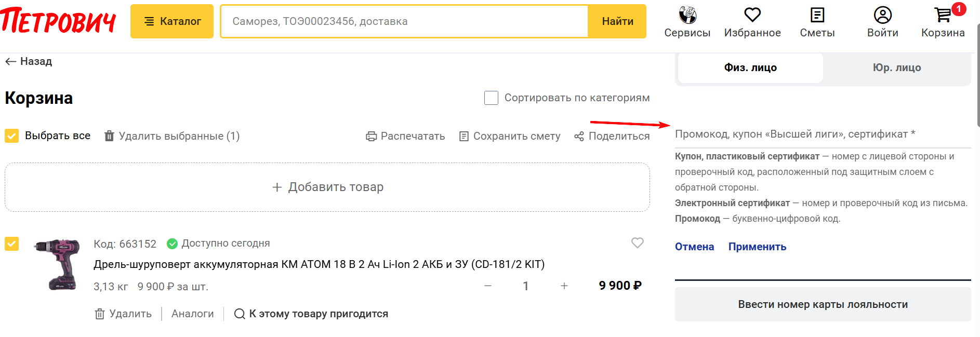Open Сметы using its icon
This screenshot has width=980, height=337.
pyautogui.click(x=817, y=14)
